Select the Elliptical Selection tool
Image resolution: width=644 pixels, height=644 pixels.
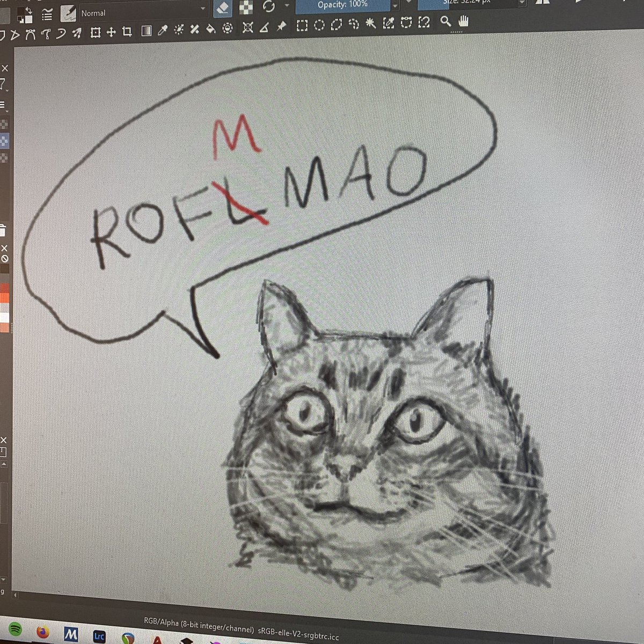(x=319, y=25)
